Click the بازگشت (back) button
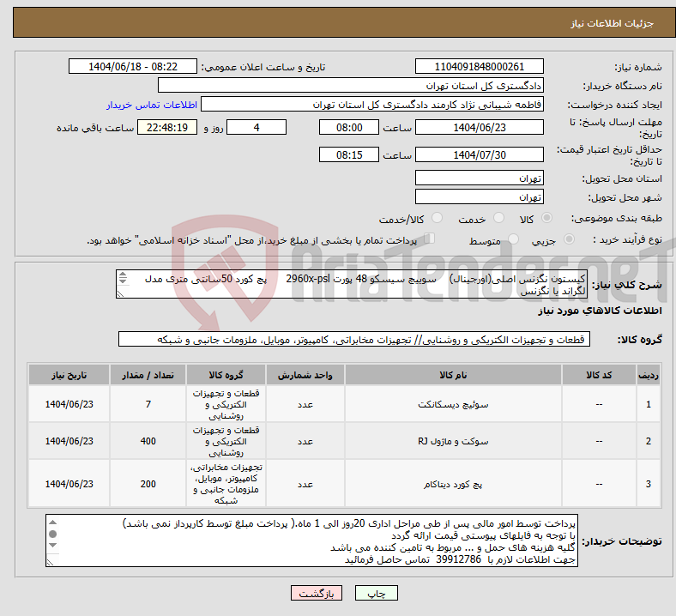 317,593
